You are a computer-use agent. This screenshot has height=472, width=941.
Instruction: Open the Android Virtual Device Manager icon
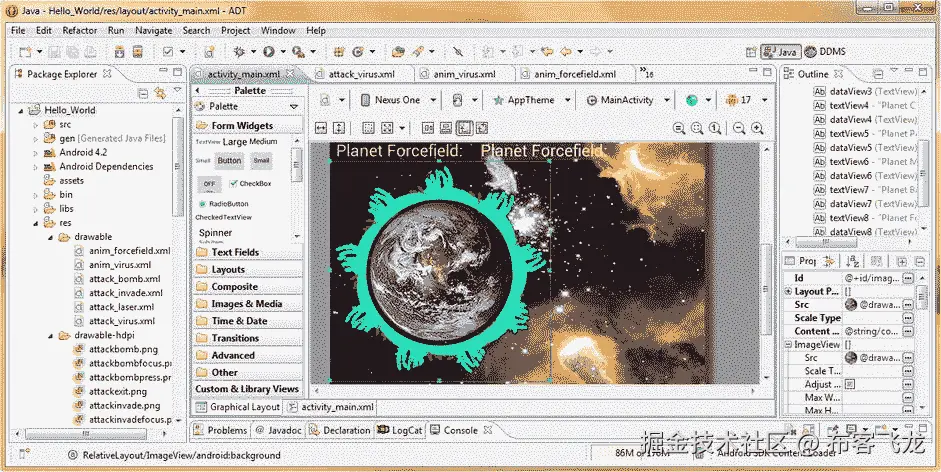coord(138,52)
